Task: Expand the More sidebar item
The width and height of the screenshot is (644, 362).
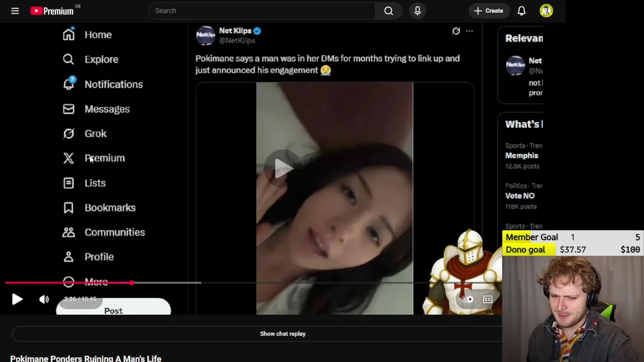Action: pos(86,282)
